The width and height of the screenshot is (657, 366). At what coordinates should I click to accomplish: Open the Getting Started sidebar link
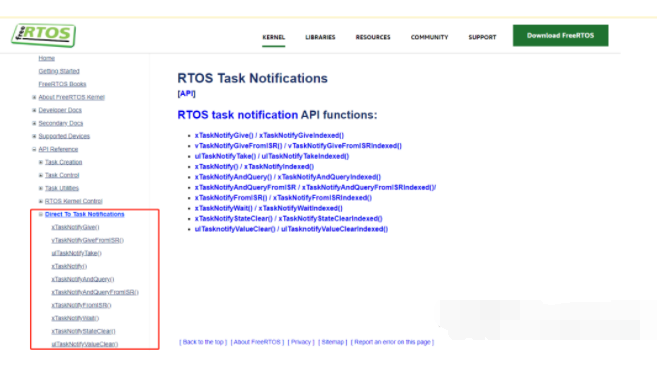pos(59,71)
